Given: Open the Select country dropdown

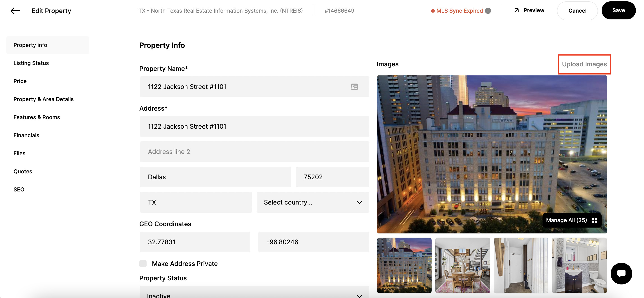Looking at the screenshot, I should [x=313, y=202].
